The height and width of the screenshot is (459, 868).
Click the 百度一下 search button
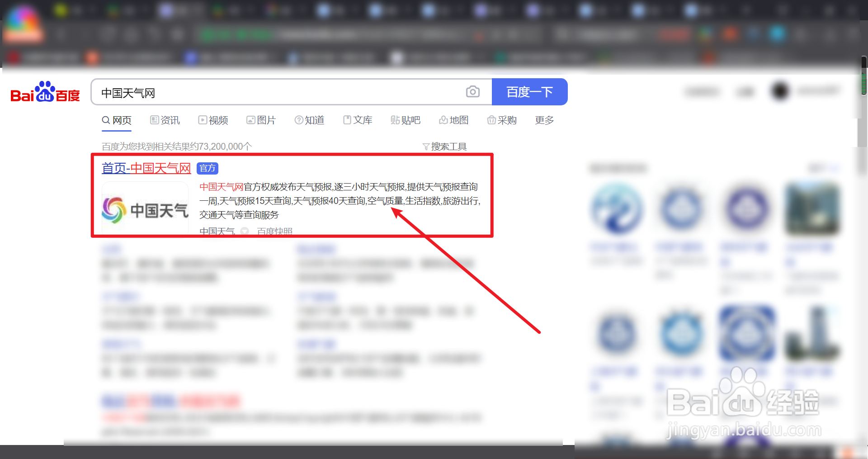pyautogui.click(x=530, y=92)
